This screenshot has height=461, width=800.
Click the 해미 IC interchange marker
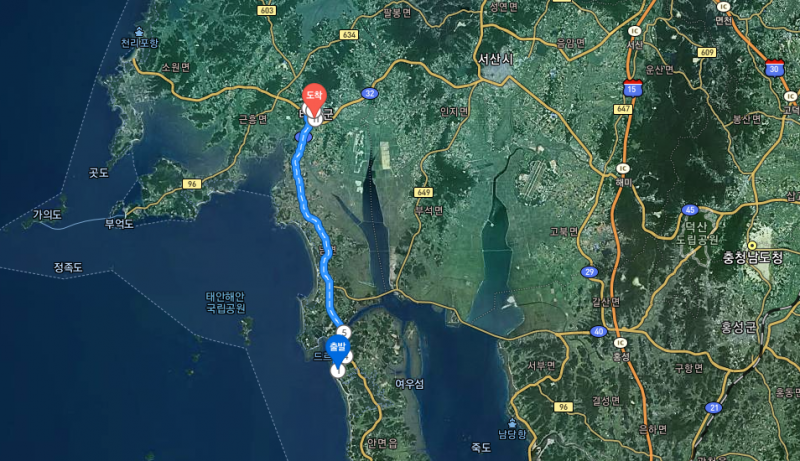pos(622,169)
